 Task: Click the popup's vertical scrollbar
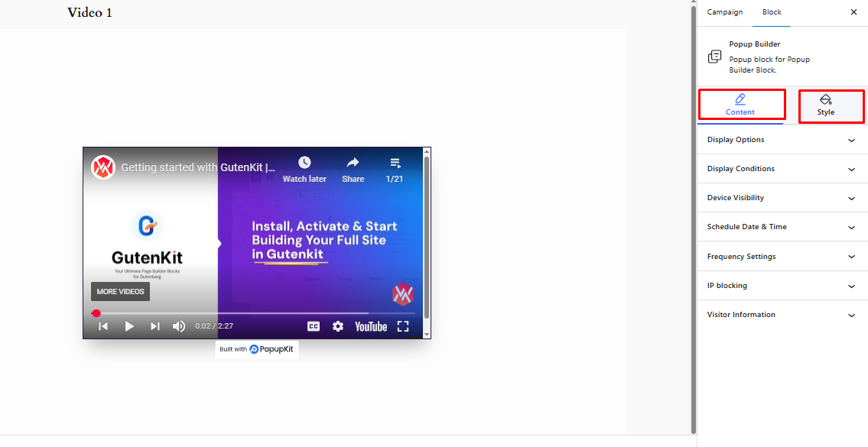coord(426,238)
